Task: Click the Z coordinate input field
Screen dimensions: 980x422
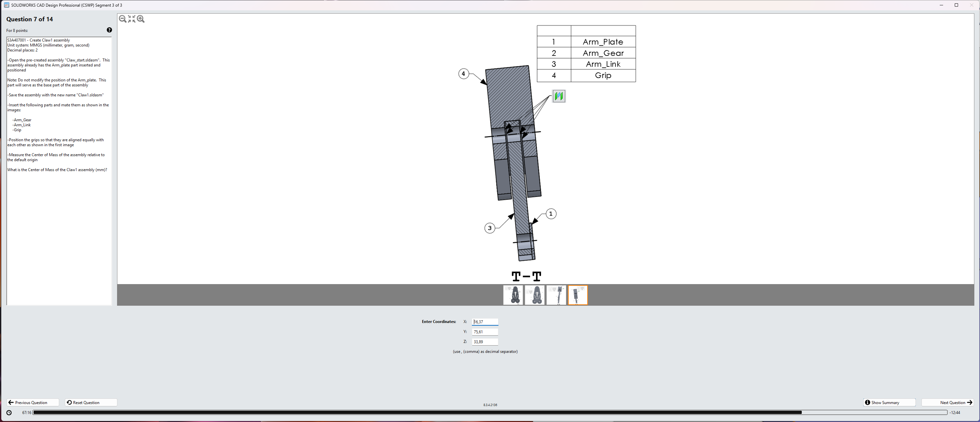Action: click(x=485, y=342)
